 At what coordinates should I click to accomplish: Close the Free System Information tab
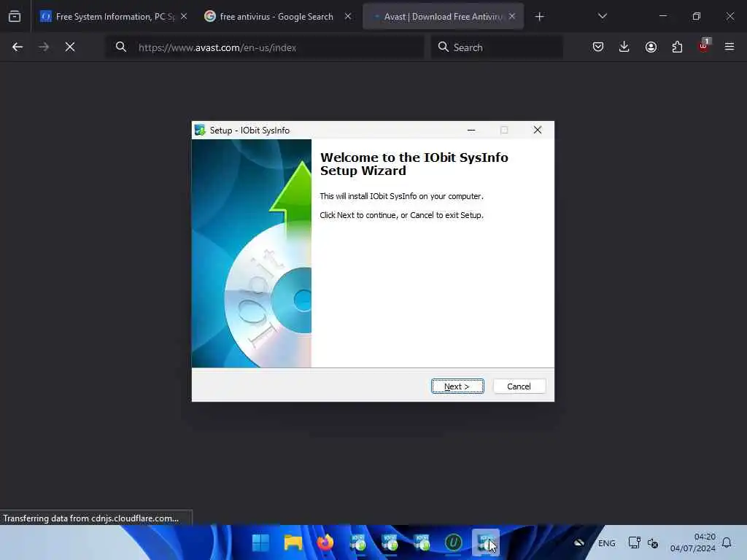pos(184,16)
